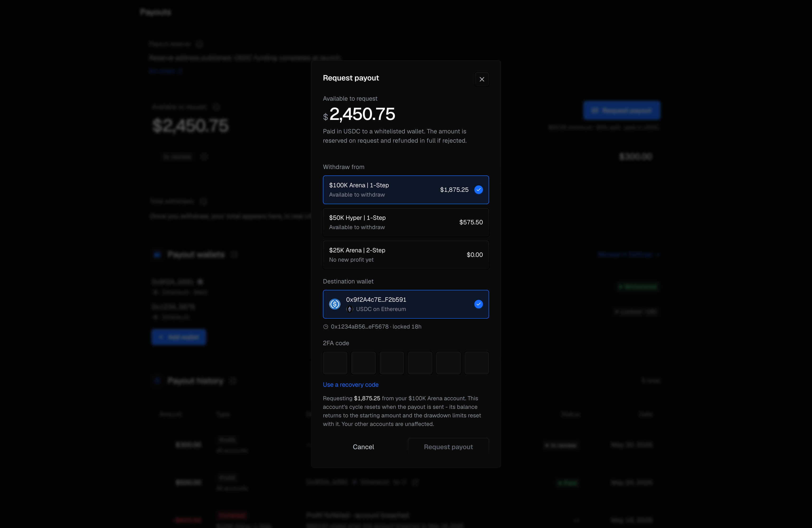This screenshot has height=528, width=812.
Task: Focus the second 2FA code box
Action: tap(363, 363)
